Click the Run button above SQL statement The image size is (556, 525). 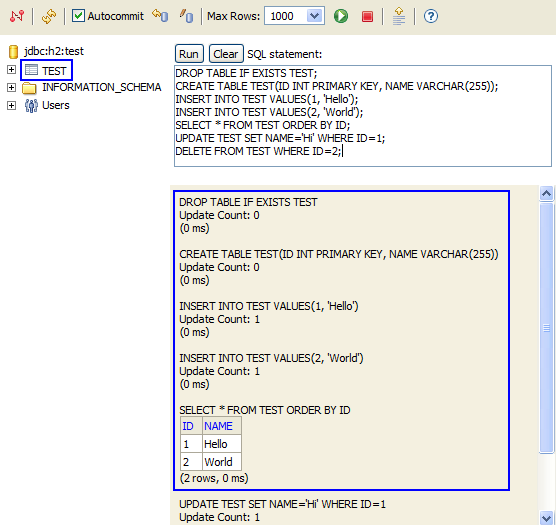189,54
